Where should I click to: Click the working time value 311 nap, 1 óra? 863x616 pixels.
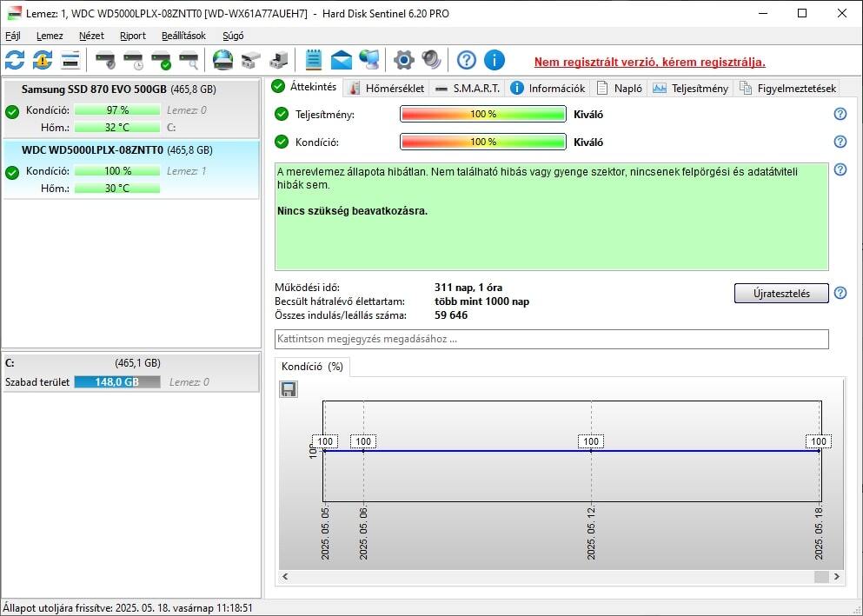coord(468,287)
